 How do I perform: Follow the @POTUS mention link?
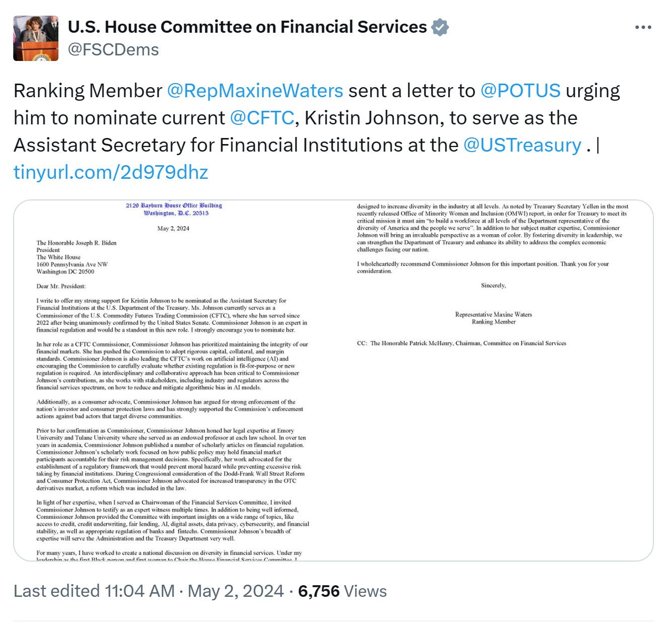[x=520, y=91]
